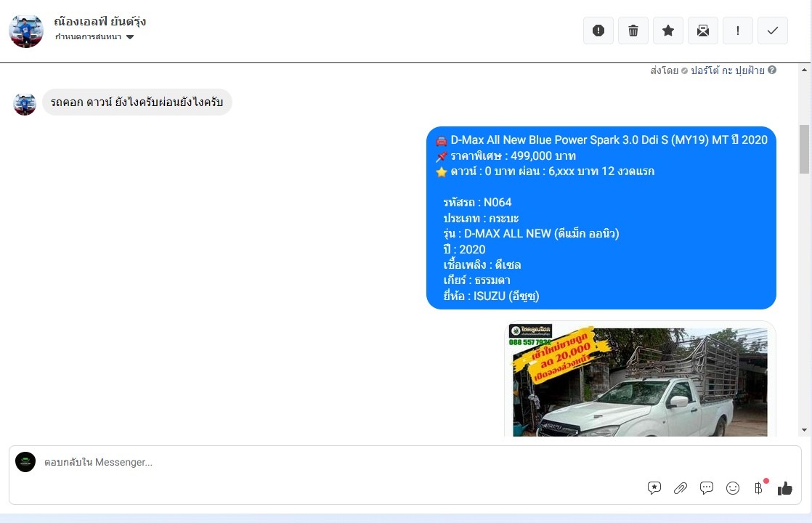Open emoji picker smiley icon
This screenshot has width=812, height=523.
[x=733, y=488]
